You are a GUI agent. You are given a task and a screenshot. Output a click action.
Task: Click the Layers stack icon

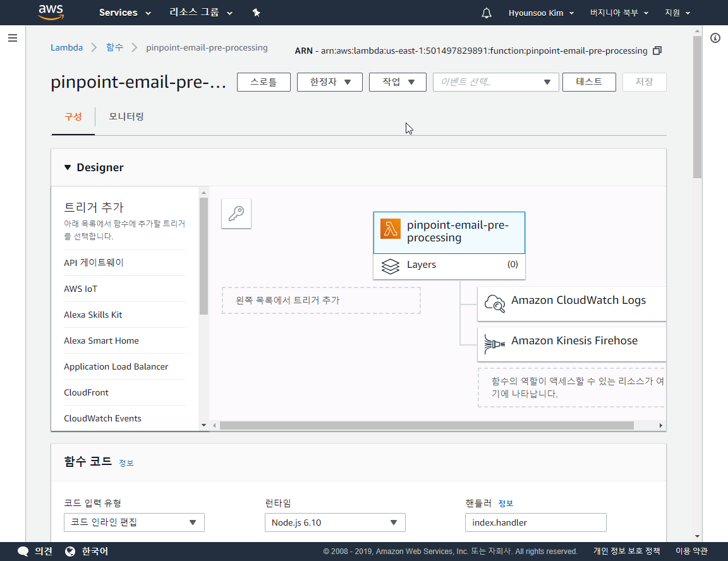click(391, 267)
